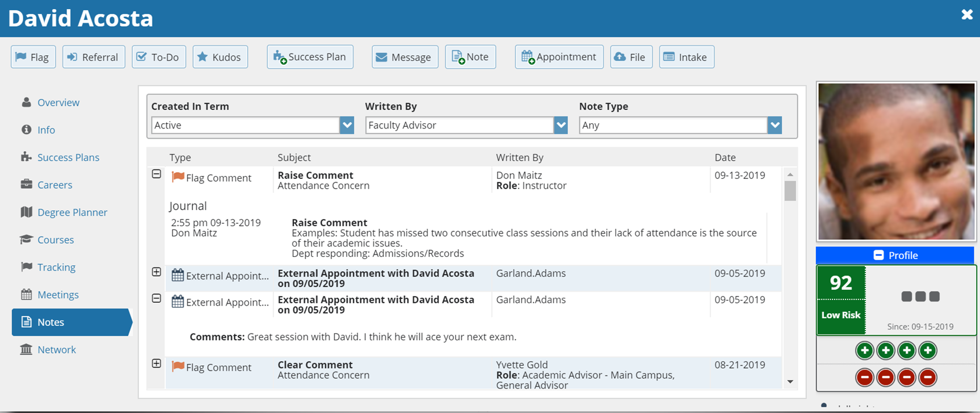980x413 pixels.
Task: Expand the 08-21-2019 Clear Comment row
Action: [x=157, y=364]
